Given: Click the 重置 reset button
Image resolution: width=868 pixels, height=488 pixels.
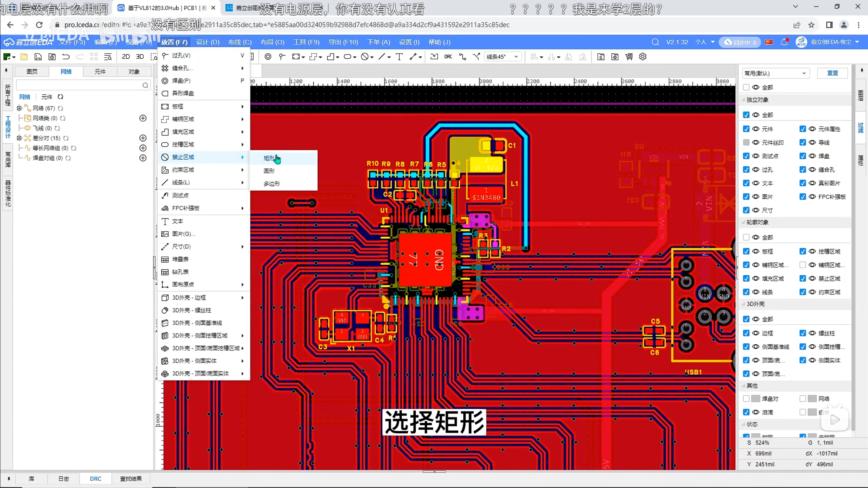Looking at the screenshot, I should [832, 73].
